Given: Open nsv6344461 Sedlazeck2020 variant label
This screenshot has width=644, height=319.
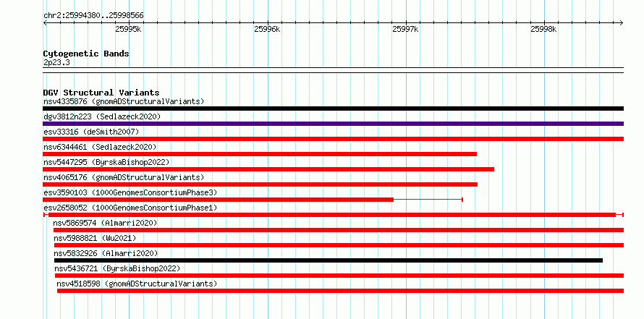Looking at the screenshot, I should point(100,147).
